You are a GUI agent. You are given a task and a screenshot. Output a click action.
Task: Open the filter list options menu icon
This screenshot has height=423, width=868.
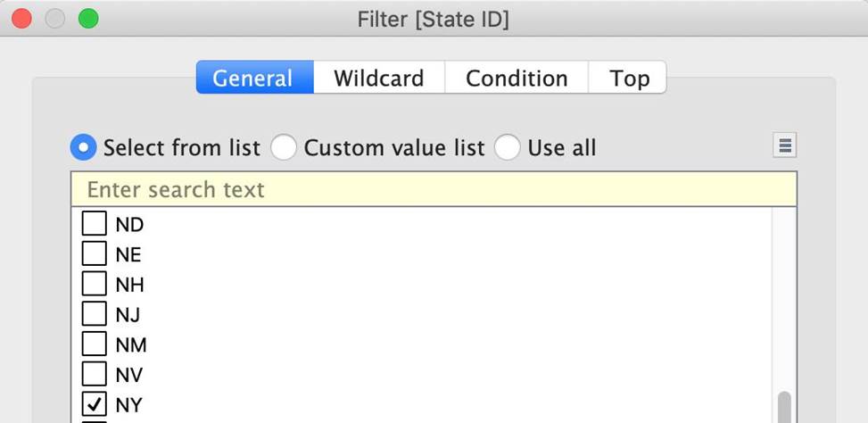(784, 145)
